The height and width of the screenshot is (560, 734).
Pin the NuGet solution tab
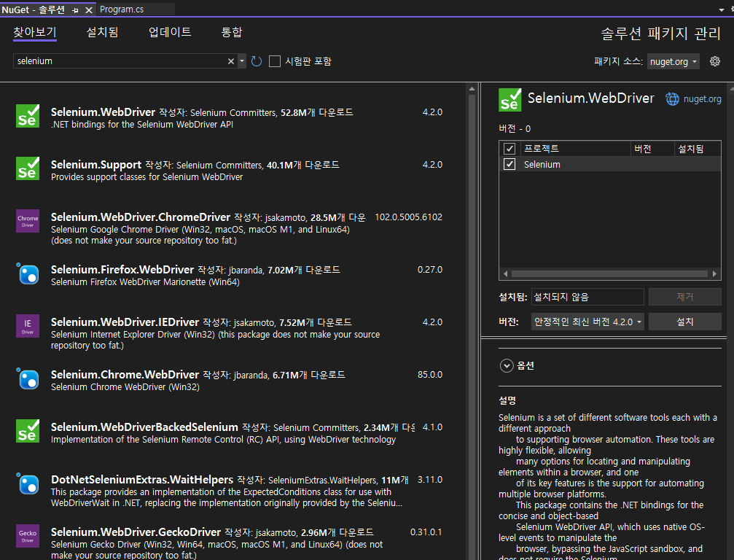click(75, 9)
